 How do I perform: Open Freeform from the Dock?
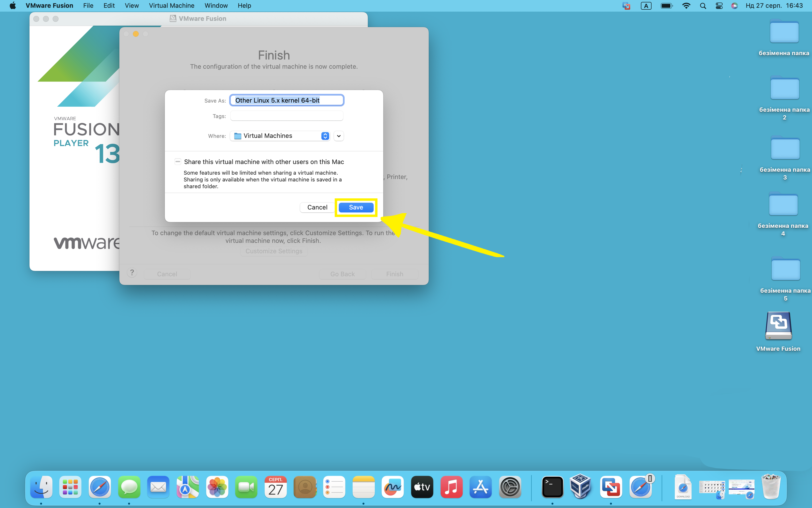[392, 487]
